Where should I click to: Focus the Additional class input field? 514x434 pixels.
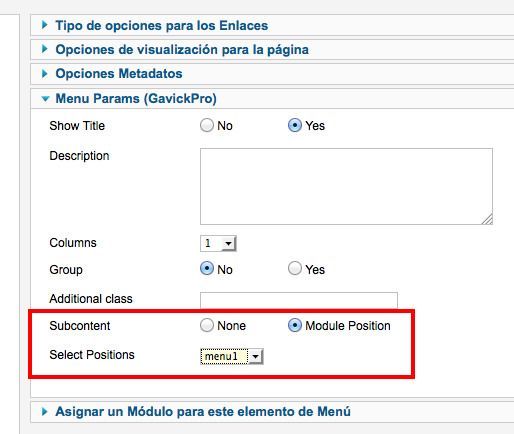point(299,300)
